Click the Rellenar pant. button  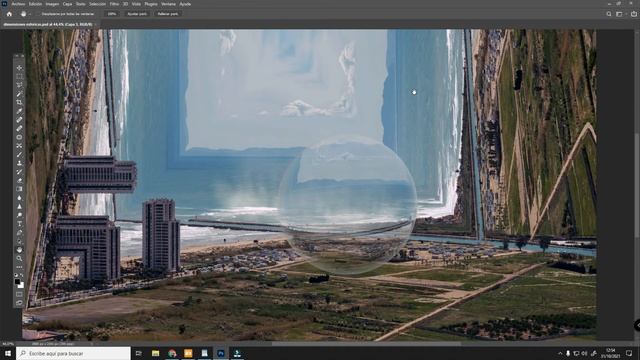(168, 14)
